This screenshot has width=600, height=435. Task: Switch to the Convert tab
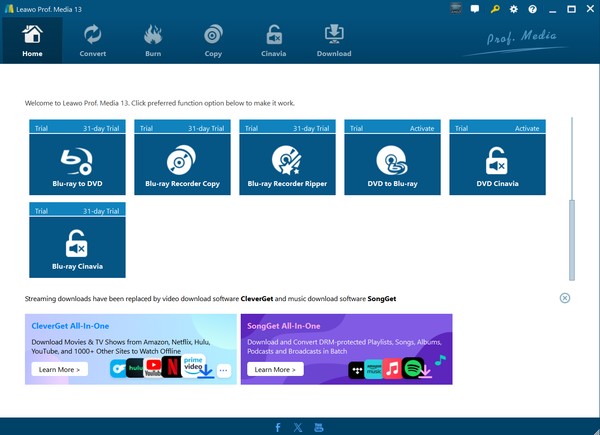(x=93, y=41)
